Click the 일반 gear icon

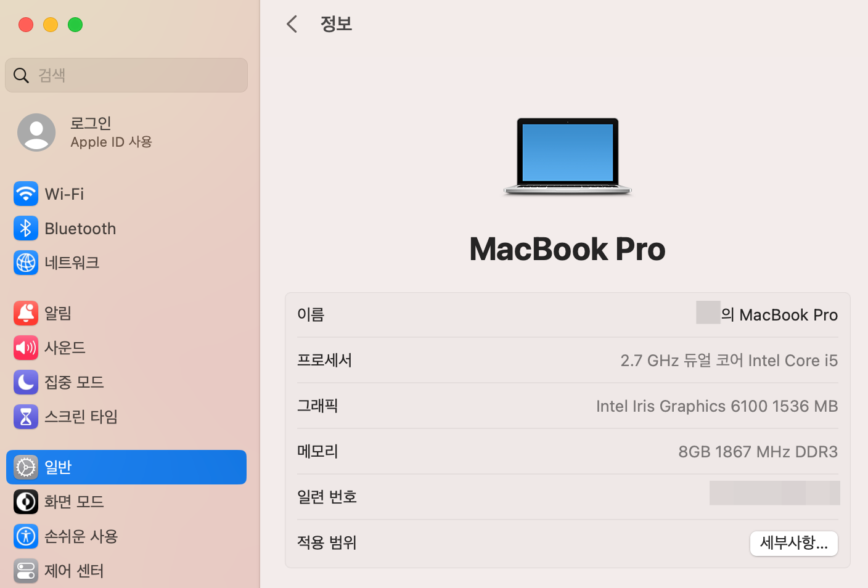[x=26, y=467]
